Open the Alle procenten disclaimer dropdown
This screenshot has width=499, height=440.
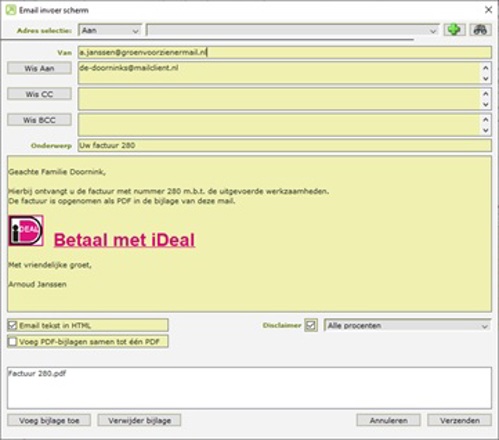pos(407,326)
